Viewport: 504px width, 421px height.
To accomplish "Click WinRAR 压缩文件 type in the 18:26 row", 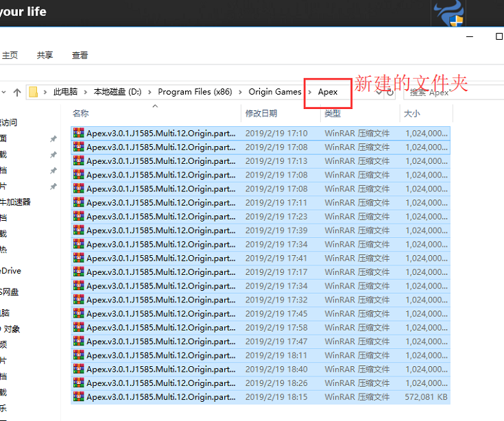I will point(357,383).
